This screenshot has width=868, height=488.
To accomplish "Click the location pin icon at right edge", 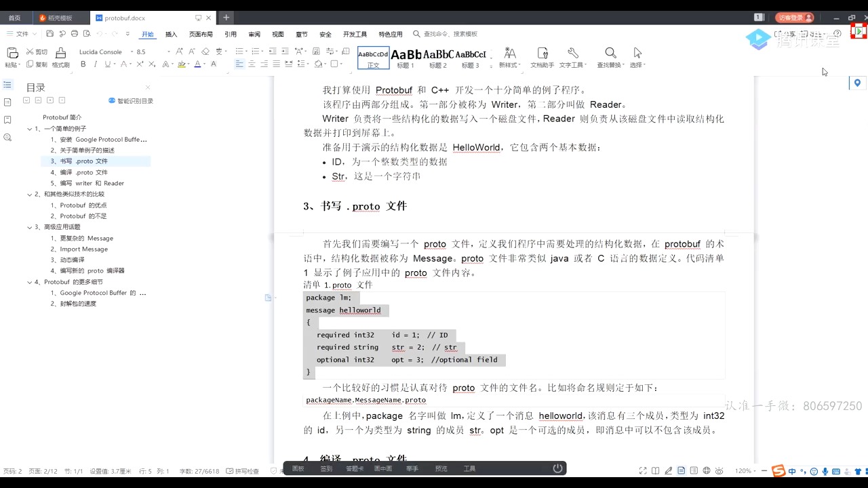I will (x=857, y=83).
